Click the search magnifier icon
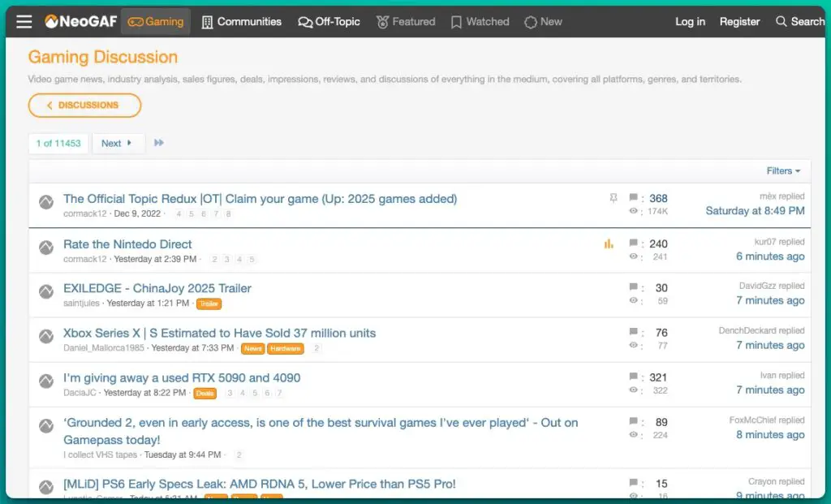Image resolution: width=831 pixels, height=504 pixels. pos(781,22)
